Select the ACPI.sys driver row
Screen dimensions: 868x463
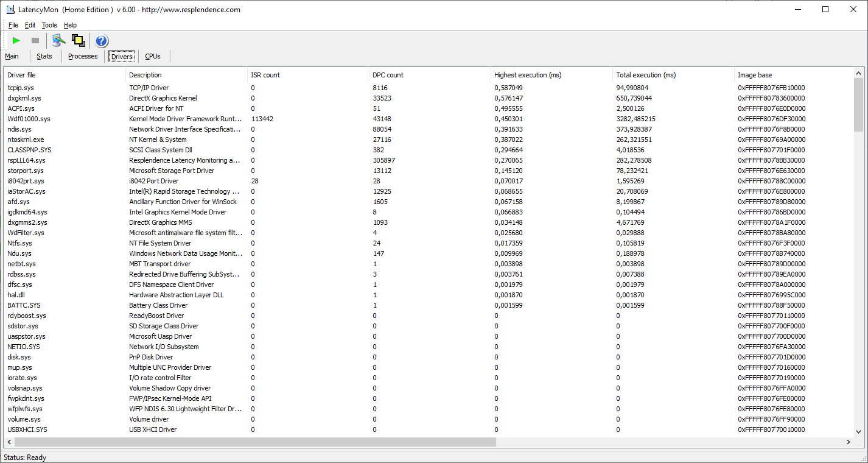click(x=429, y=108)
